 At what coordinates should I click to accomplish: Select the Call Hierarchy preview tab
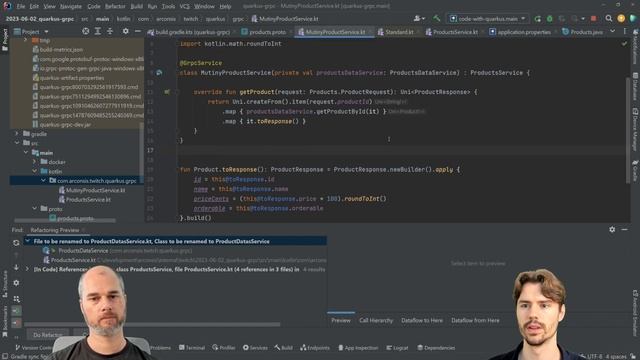pos(376,320)
